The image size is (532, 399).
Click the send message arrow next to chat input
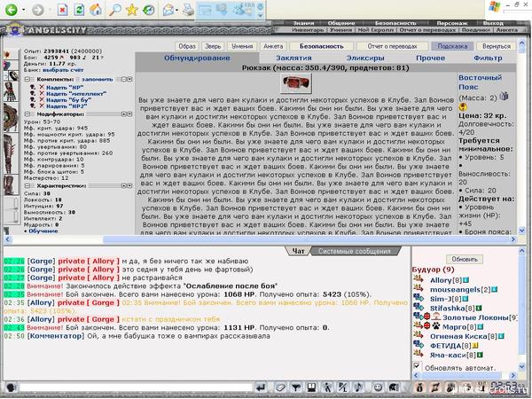[262, 387]
